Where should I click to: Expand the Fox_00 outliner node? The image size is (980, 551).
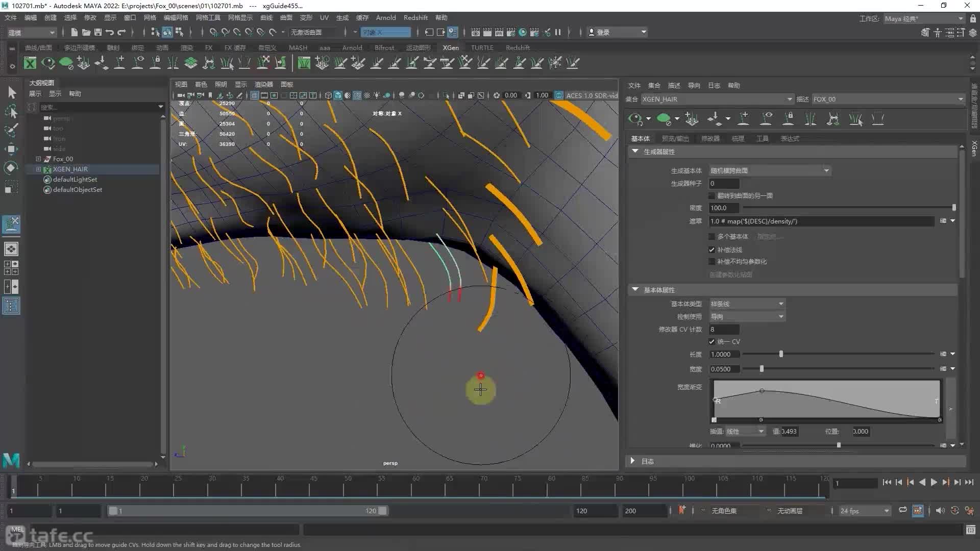[38, 159]
